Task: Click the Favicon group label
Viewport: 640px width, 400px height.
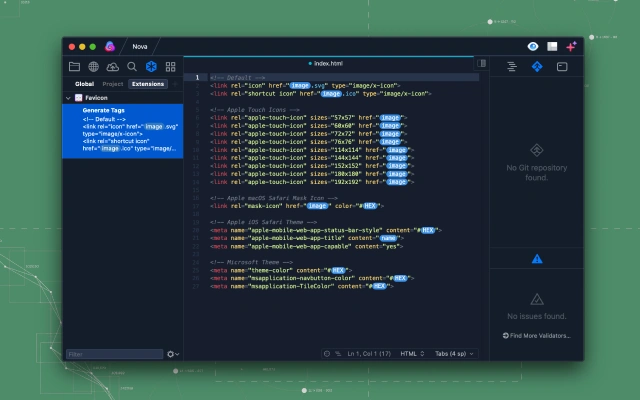Action: click(x=96, y=98)
